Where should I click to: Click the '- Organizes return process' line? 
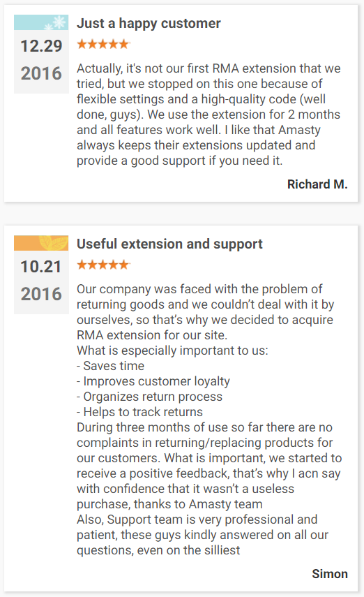pyautogui.click(x=149, y=397)
